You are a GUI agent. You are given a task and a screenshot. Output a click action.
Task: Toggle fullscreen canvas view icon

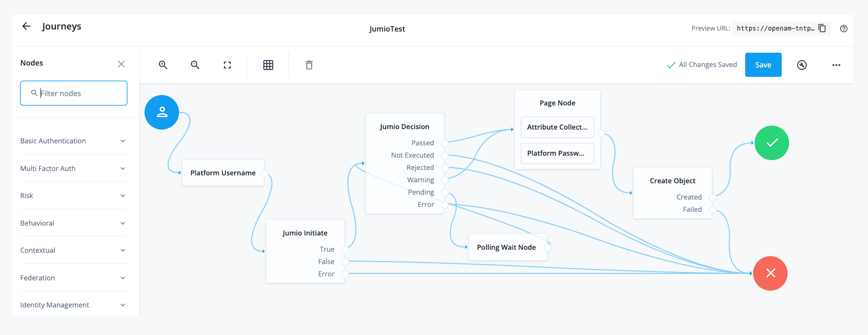click(x=227, y=65)
